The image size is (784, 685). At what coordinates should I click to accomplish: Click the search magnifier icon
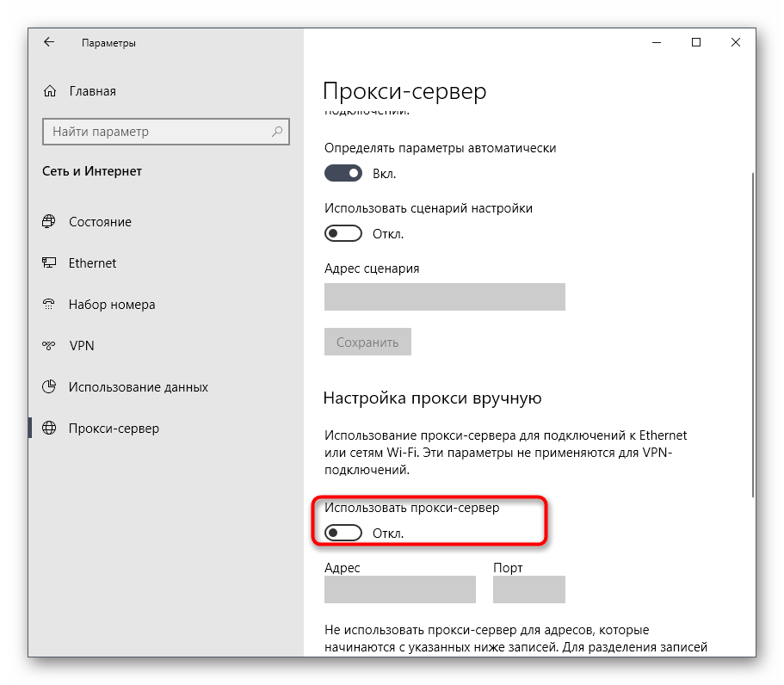tap(277, 132)
